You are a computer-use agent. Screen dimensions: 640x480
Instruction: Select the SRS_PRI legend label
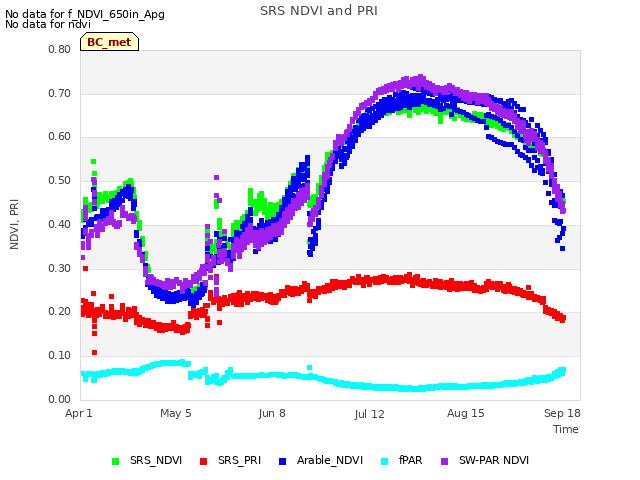[239, 460]
